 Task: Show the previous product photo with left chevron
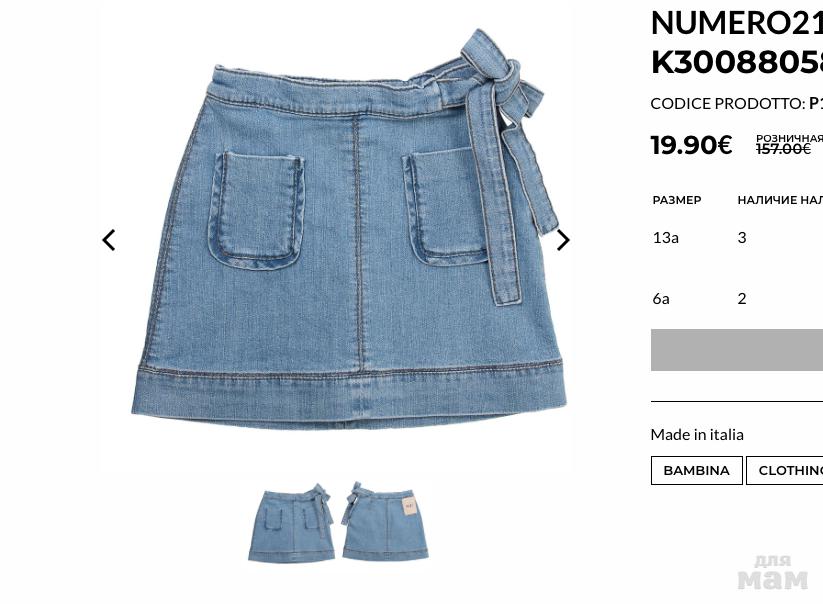coord(109,240)
